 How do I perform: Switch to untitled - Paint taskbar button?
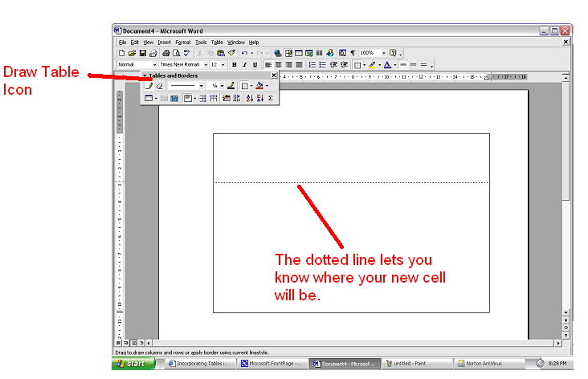click(417, 363)
